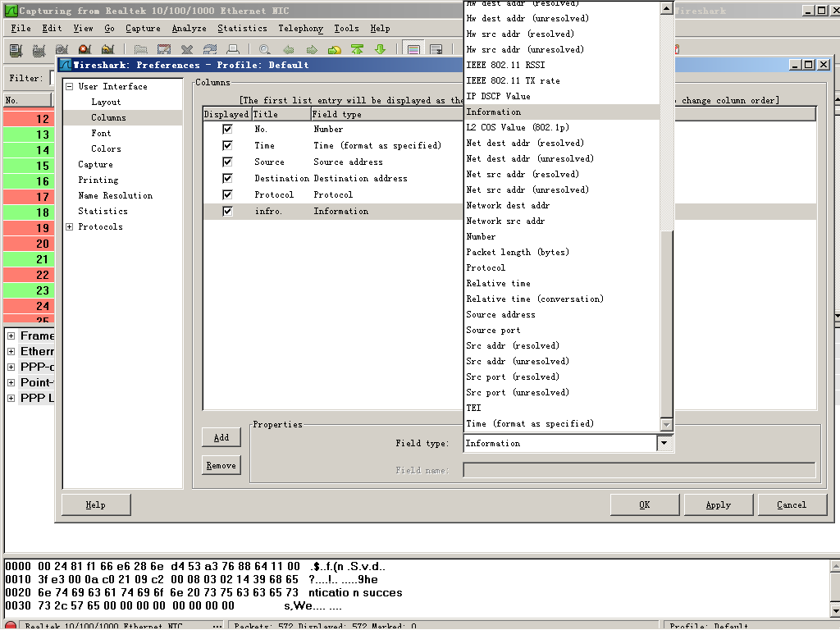The width and height of the screenshot is (840, 630).
Task: Click the reload capture file icon
Action: coord(209,50)
